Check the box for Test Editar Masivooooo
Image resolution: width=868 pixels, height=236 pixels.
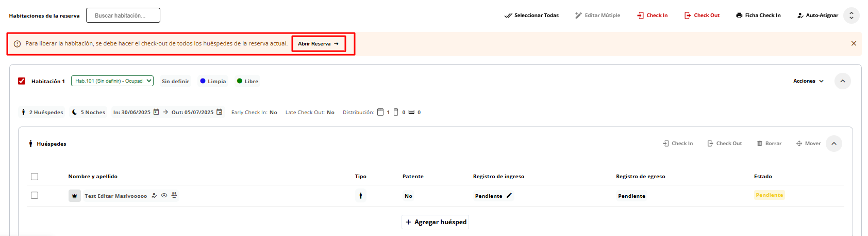coord(35,195)
